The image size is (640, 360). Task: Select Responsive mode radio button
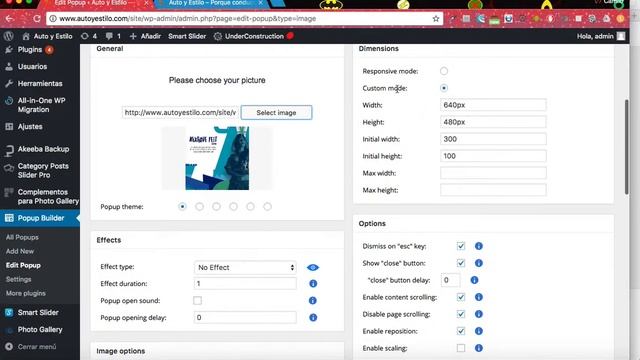point(444,71)
